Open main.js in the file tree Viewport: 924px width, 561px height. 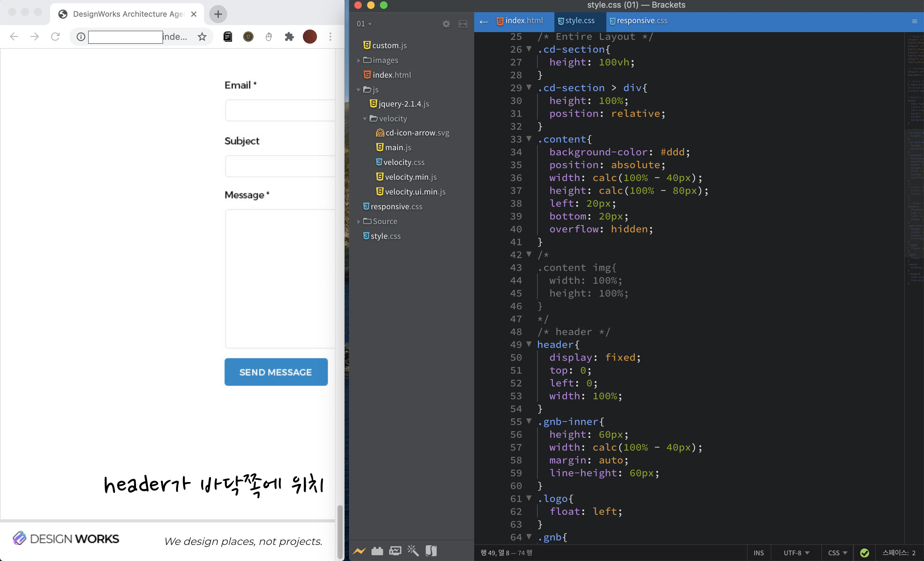tap(398, 147)
